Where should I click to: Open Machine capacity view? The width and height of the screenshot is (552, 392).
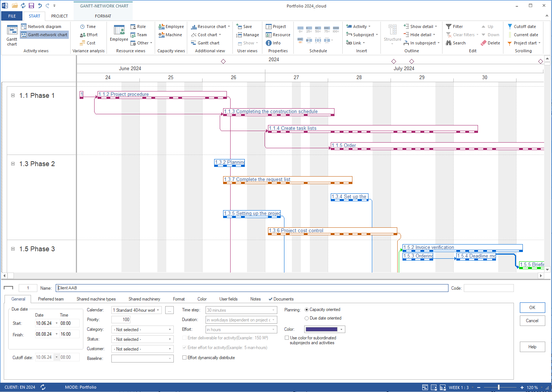pos(170,35)
